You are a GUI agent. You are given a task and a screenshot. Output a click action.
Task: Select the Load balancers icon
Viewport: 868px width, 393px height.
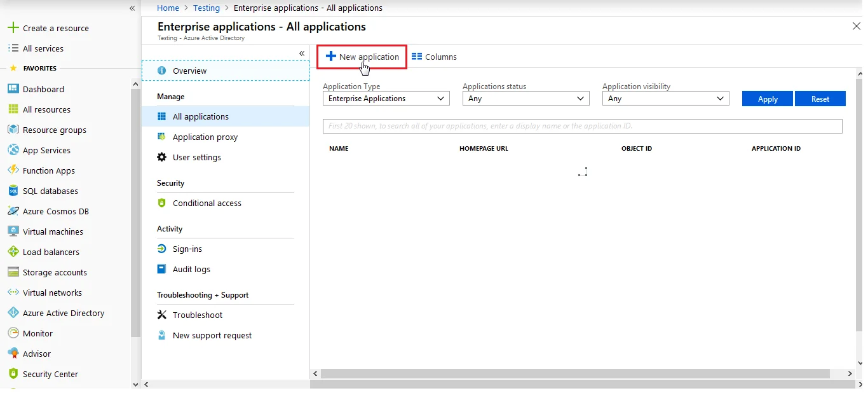(x=13, y=252)
